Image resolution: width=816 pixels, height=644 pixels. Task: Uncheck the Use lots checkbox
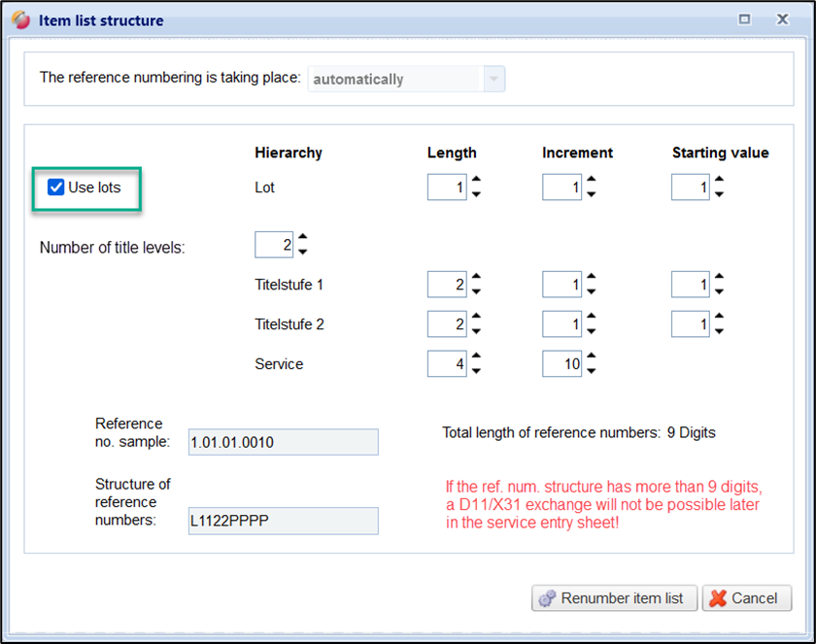click(x=56, y=187)
